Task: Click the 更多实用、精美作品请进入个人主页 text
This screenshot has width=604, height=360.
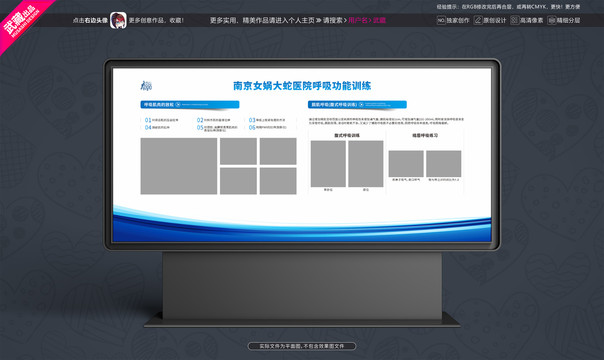Action: (262, 20)
